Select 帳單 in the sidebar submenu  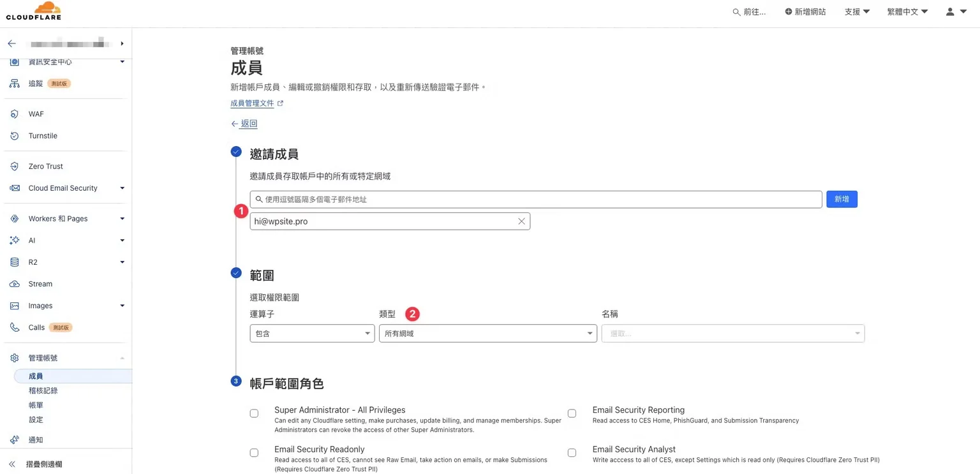click(36, 405)
